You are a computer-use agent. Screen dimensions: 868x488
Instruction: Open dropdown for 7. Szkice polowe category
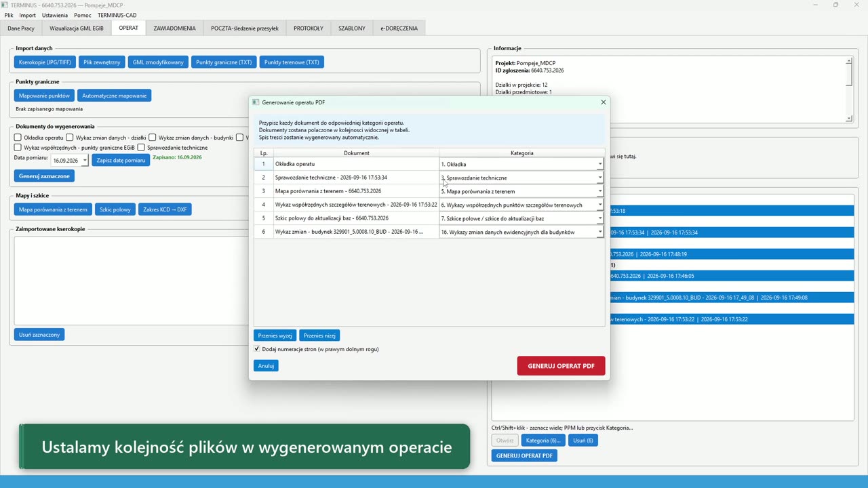pos(599,218)
